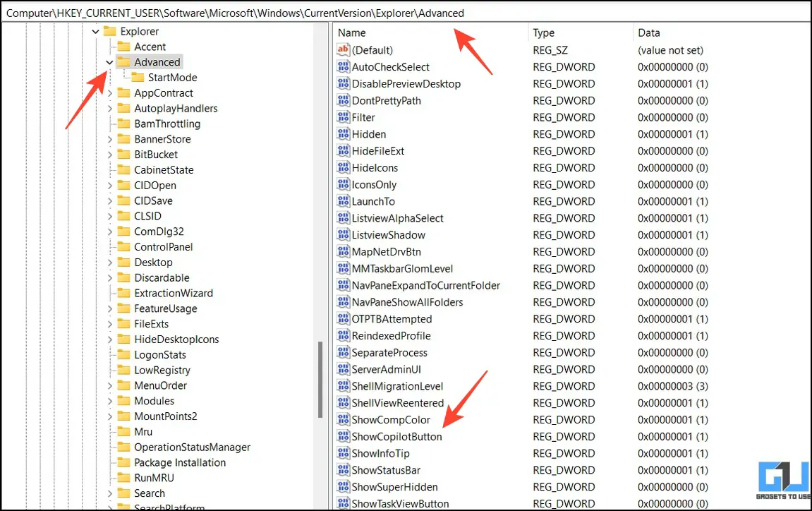The width and height of the screenshot is (812, 511).
Task: Select the BitBucket key
Action: click(156, 155)
